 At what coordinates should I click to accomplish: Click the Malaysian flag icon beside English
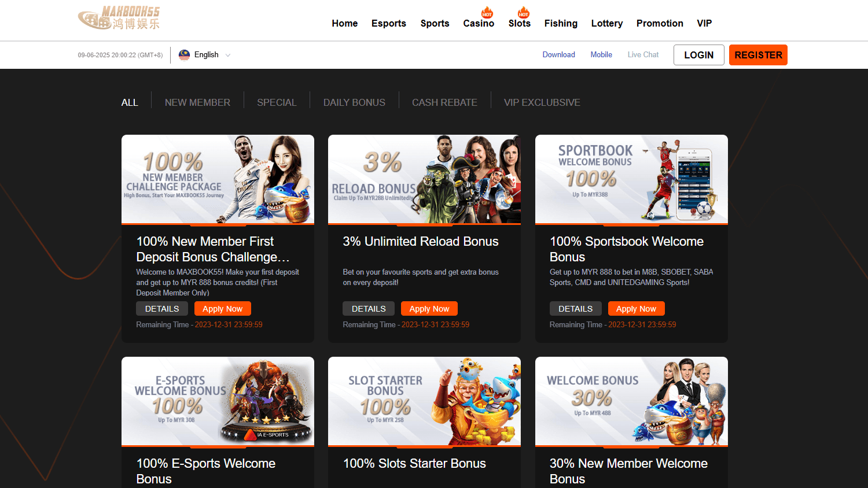pyautogui.click(x=183, y=54)
